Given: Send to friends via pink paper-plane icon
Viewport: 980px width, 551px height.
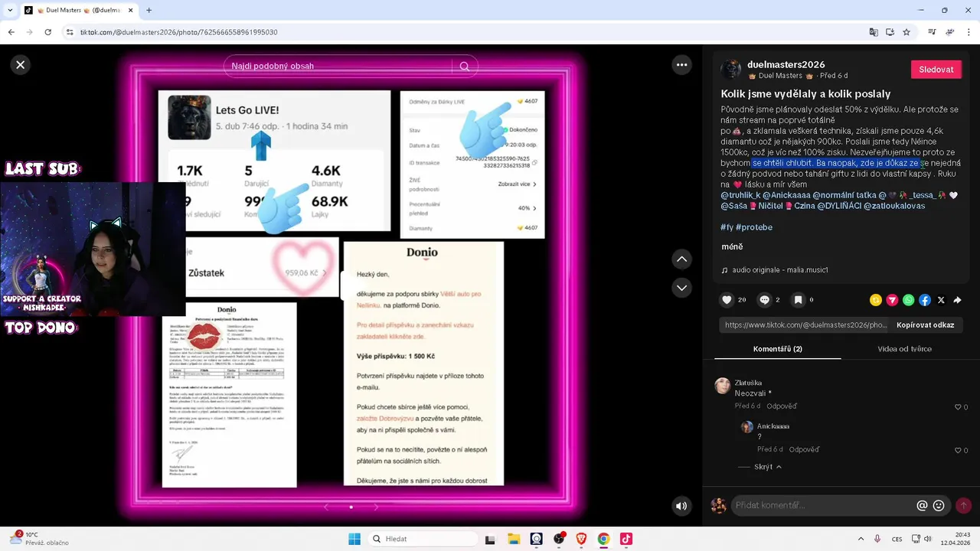Looking at the screenshot, I should click(x=892, y=300).
